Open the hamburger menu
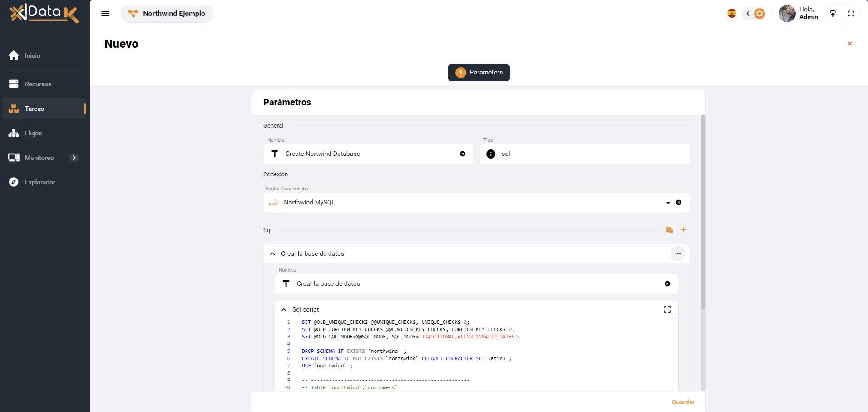The width and height of the screenshot is (868, 412). (x=105, y=14)
